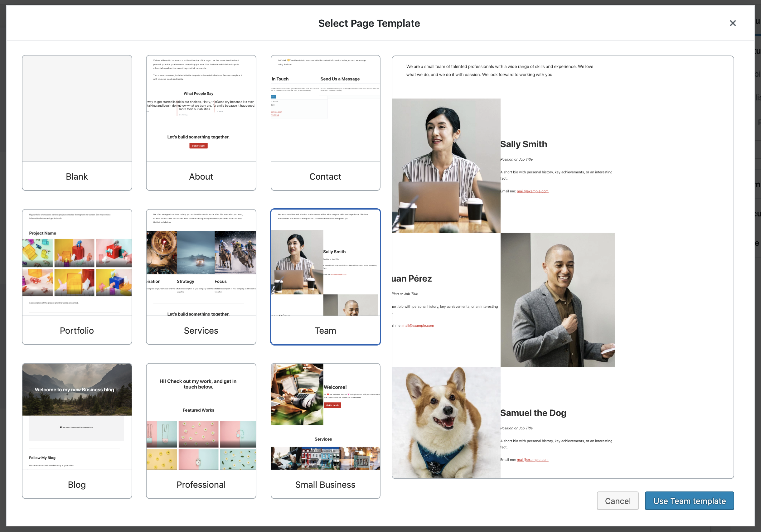Click the corgi dog photo in preview

446,423
